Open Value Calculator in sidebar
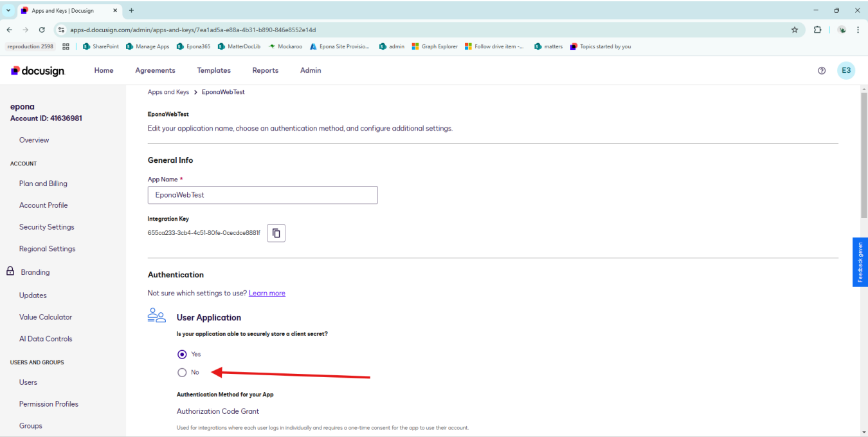The height and width of the screenshot is (437, 868). coord(46,317)
